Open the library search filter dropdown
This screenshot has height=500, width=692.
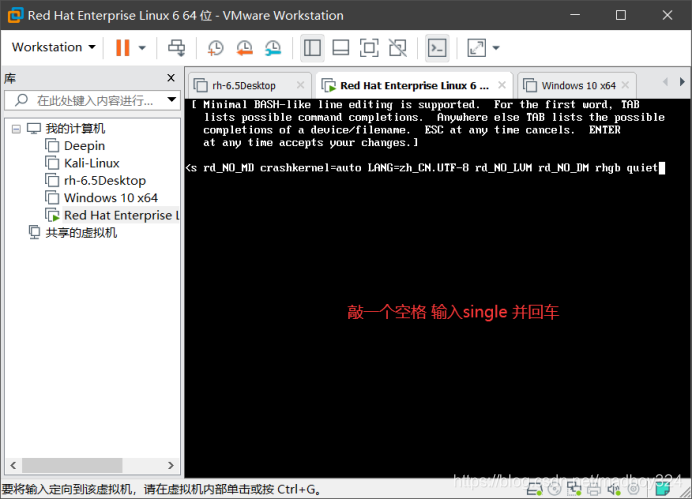pyautogui.click(x=172, y=100)
